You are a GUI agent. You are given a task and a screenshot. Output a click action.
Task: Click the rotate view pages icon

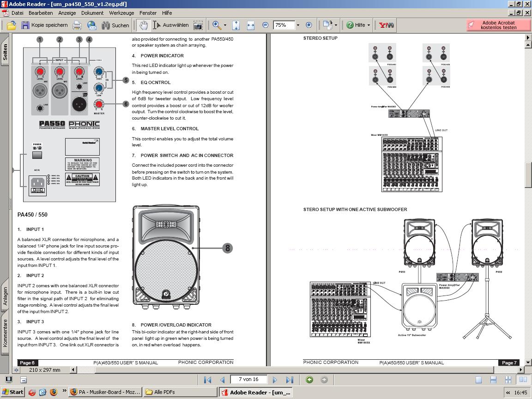[327, 25]
